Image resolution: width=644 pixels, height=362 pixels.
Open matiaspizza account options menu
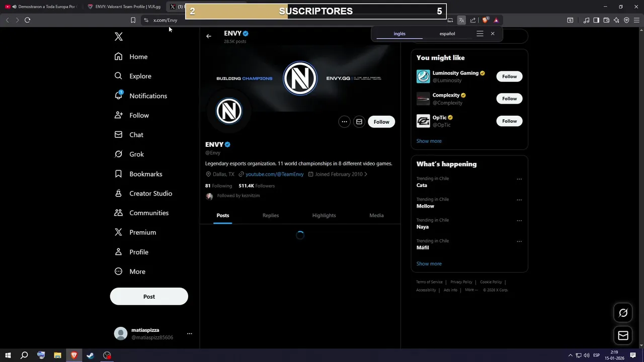(x=189, y=333)
